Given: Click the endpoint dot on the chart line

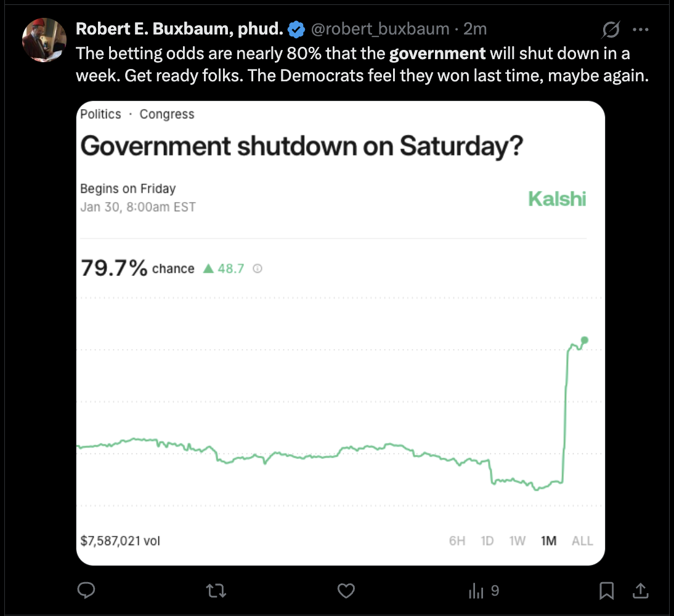Looking at the screenshot, I should click(585, 340).
